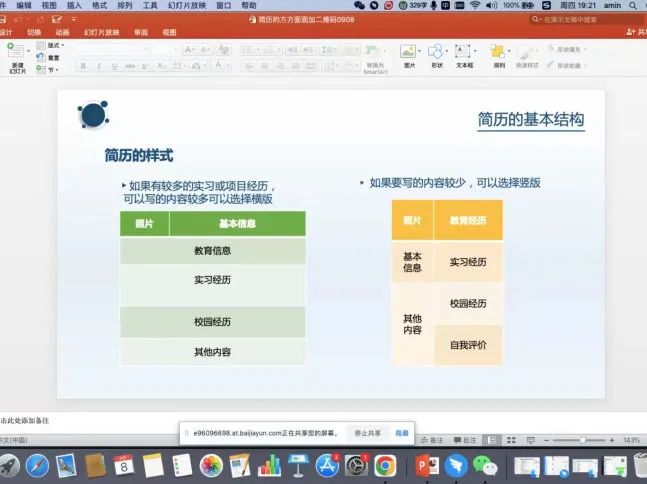
Task: Click the Reset (重置) slide icon
Action: [49, 58]
